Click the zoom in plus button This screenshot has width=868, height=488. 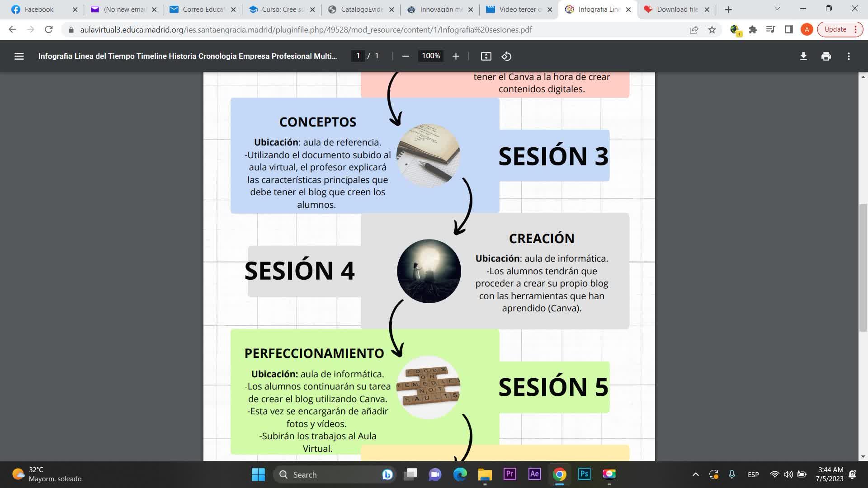[x=456, y=56]
